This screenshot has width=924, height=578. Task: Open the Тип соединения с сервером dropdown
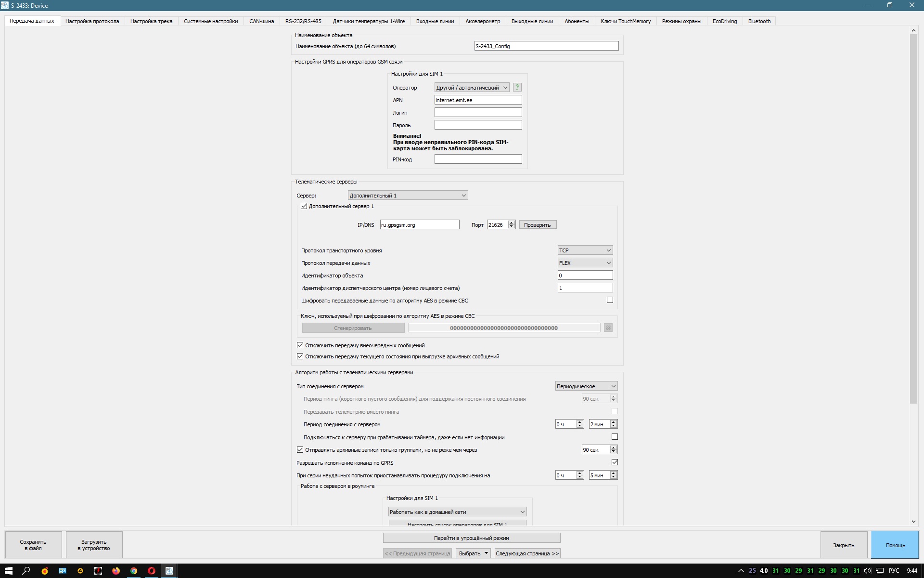pyautogui.click(x=586, y=386)
